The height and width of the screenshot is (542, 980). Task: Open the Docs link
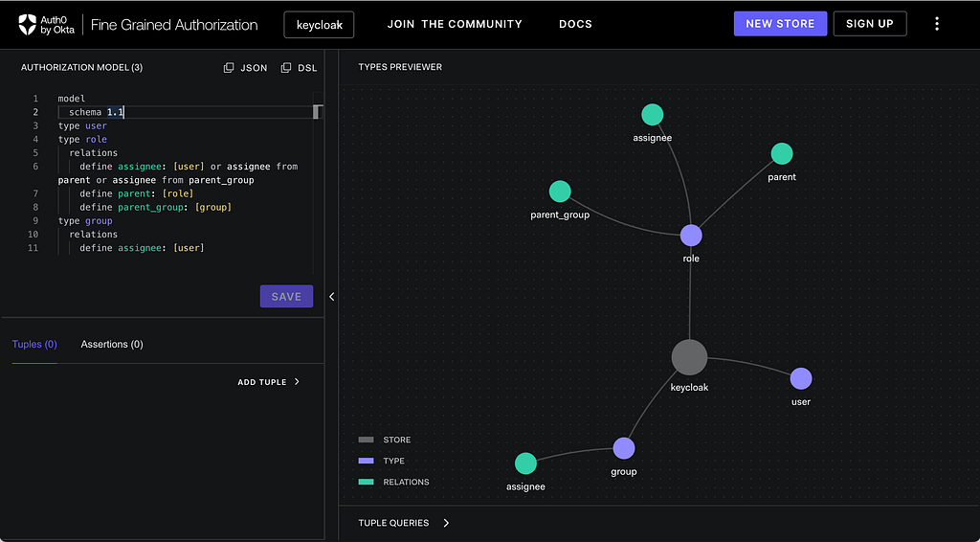(575, 24)
